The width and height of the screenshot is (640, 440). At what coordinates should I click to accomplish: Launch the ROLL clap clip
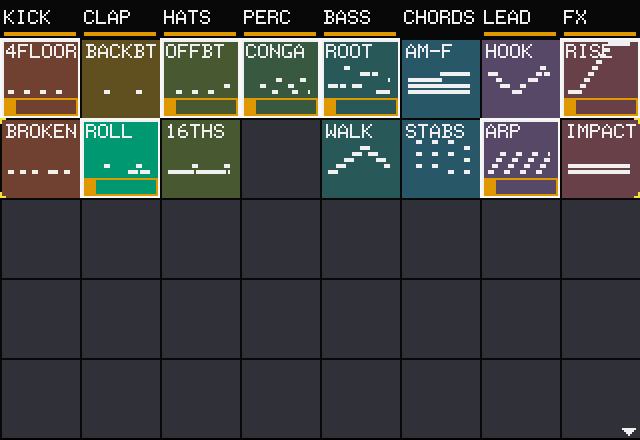click(120, 158)
